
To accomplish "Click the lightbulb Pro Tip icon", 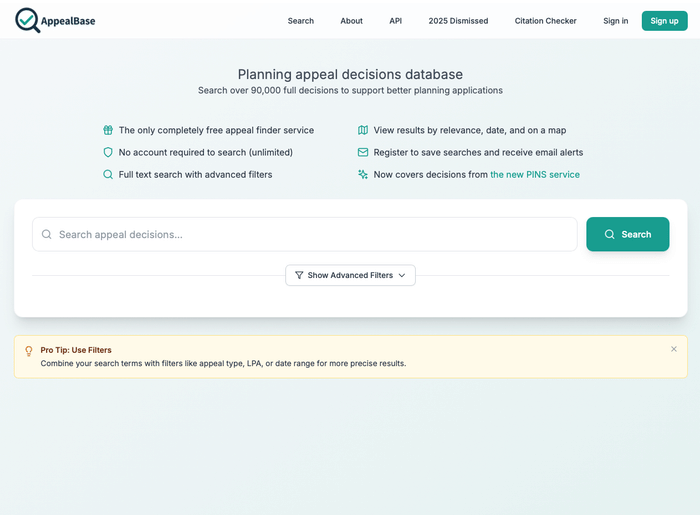I will click(29, 350).
